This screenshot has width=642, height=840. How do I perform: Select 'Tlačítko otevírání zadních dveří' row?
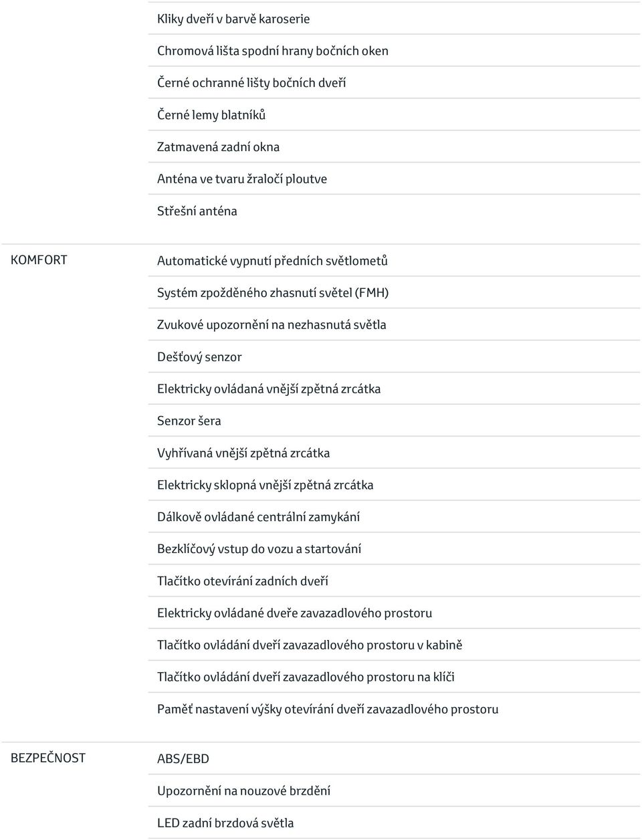point(394,581)
